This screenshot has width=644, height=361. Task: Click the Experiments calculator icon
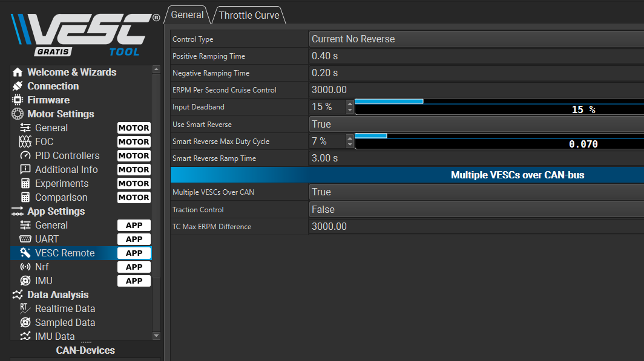(x=25, y=183)
